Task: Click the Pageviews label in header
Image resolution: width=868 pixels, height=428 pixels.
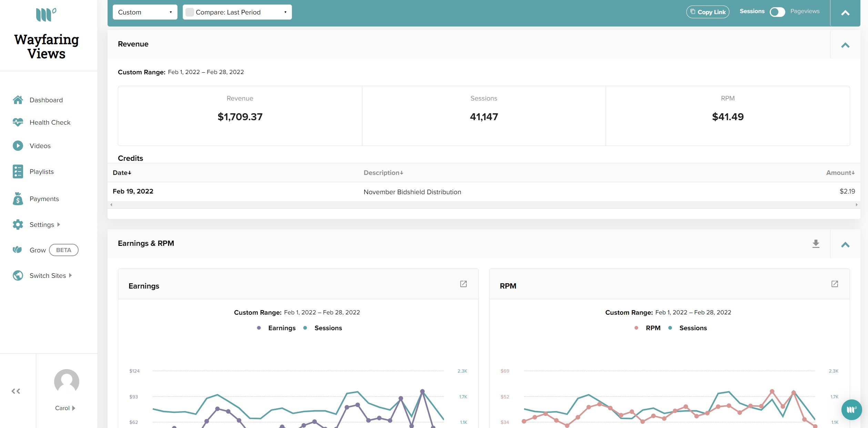Action: pyautogui.click(x=805, y=11)
